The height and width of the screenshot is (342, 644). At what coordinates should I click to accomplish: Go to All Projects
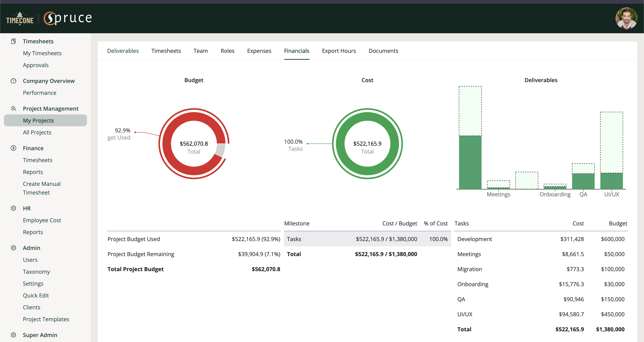(37, 132)
